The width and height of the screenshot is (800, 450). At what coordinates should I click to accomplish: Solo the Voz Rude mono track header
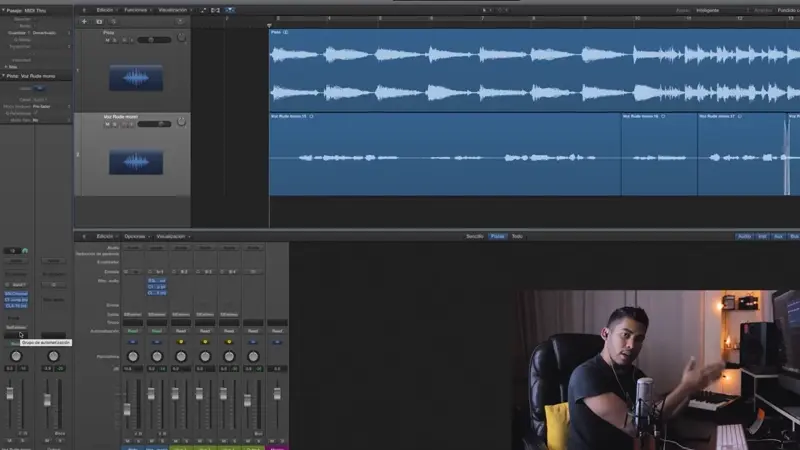114,124
